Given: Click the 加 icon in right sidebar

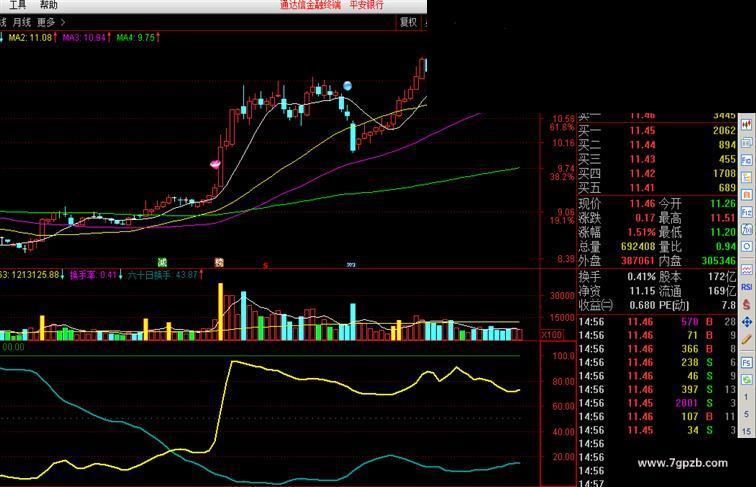Looking at the screenshot, I should point(746,230).
